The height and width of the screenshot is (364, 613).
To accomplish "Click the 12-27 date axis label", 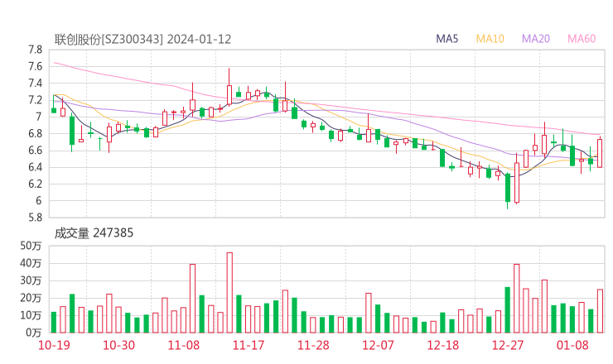I will pos(508,345).
